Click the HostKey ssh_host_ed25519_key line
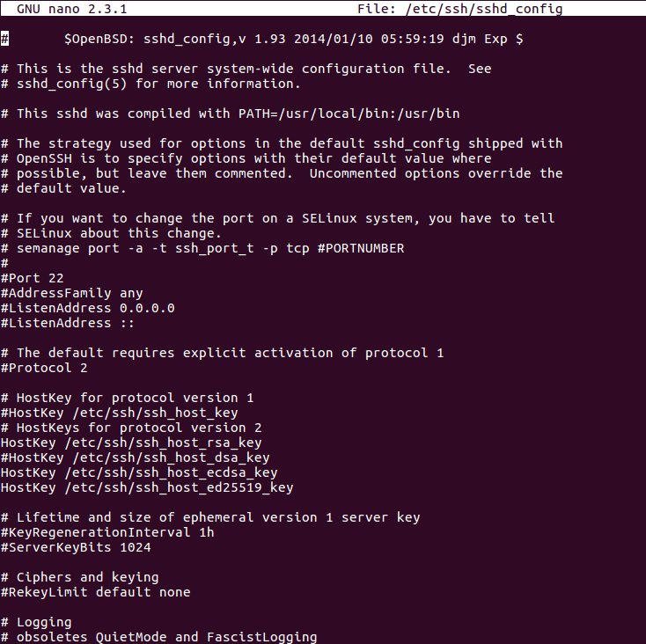The width and height of the screenshot is (646, 644). (147, 487)
